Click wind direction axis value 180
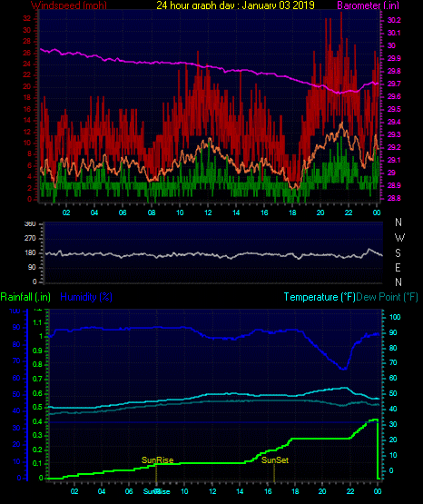 pyautogui.click(x=30, y=253)
